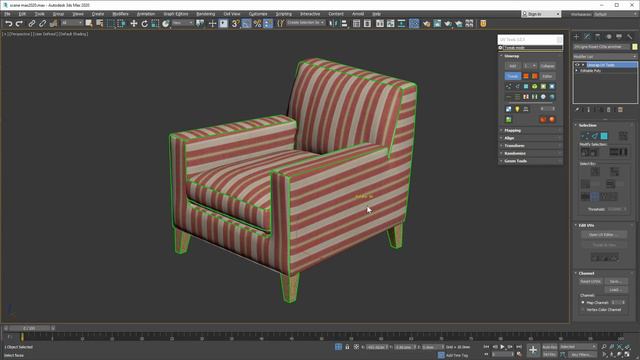Open the Hierarchy command panel tab
Viewport: 640px width, 360px height.
pos(598,37)
